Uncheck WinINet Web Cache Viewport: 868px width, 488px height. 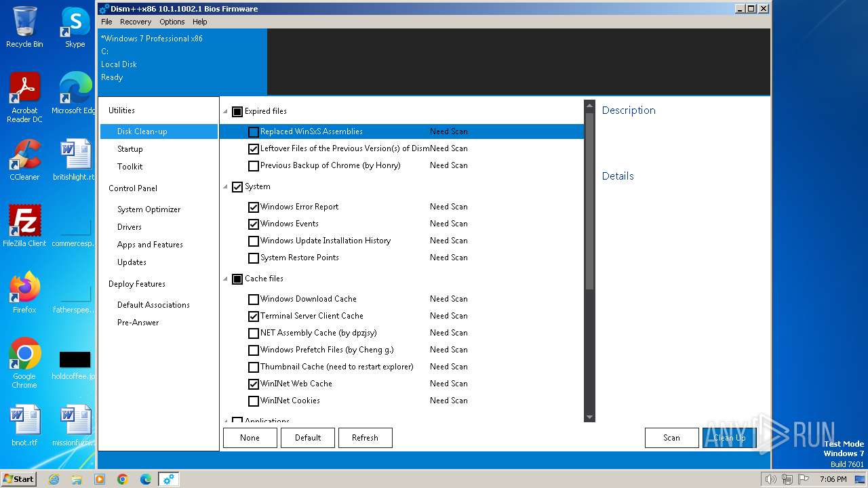pos(254,384)
